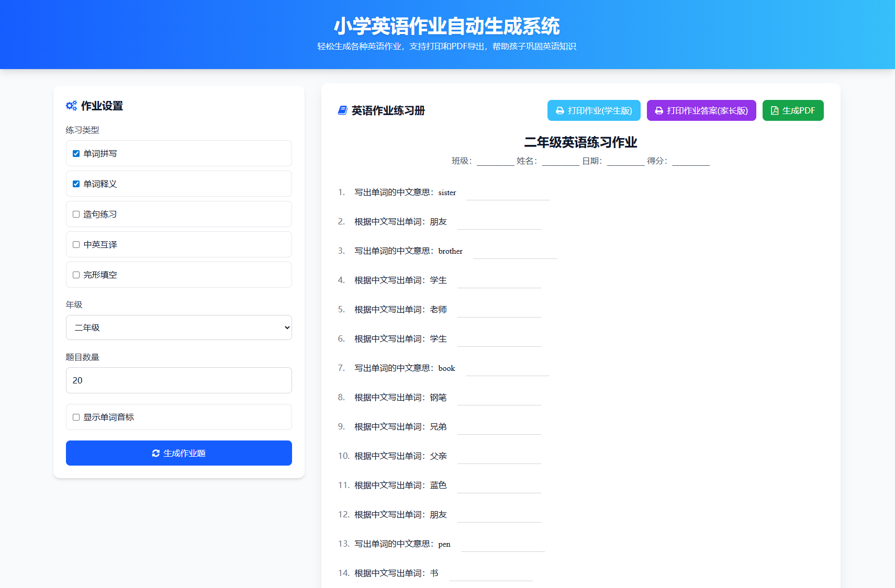Click the printer icon on 打印作业答案(家长版)

click(658, 110)
